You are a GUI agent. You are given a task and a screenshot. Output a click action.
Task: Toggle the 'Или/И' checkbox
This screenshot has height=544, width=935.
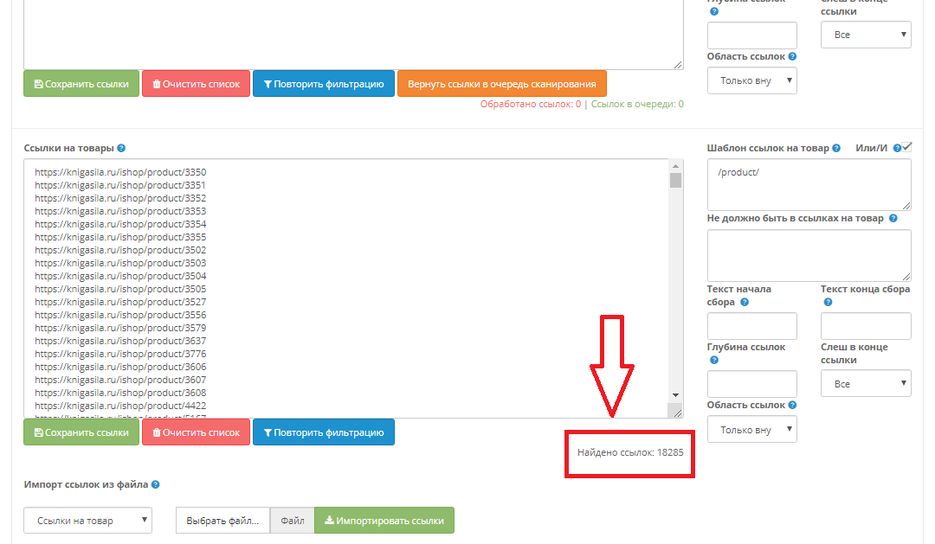pos(907,147)
